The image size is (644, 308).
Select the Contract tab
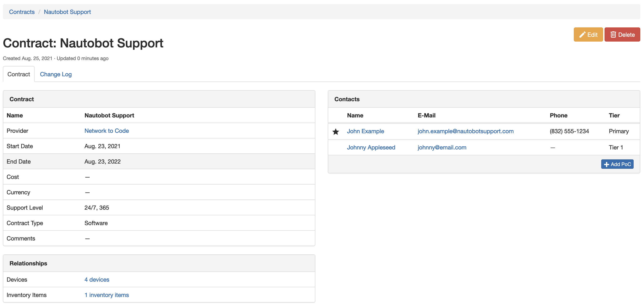point(19,74)
